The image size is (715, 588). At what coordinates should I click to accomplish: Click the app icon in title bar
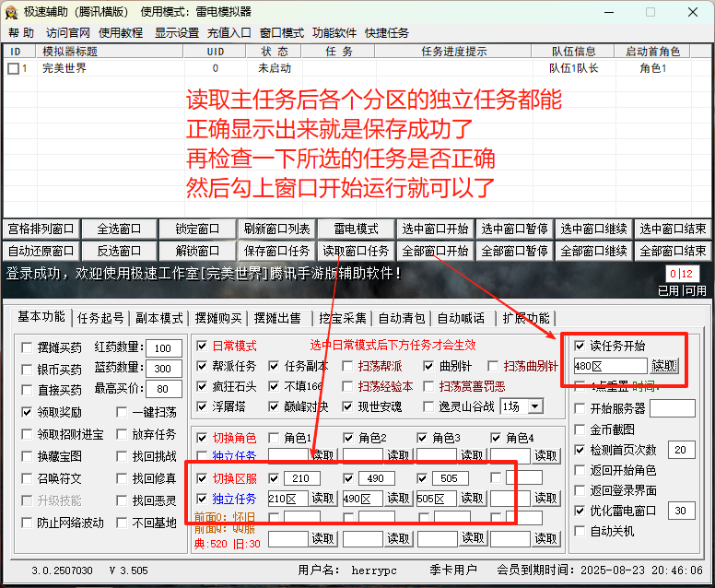[x=11, y=12]
